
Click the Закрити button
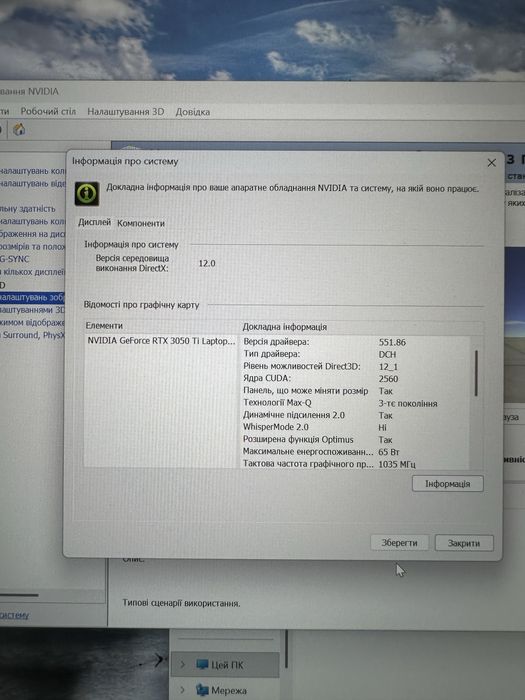464,543
